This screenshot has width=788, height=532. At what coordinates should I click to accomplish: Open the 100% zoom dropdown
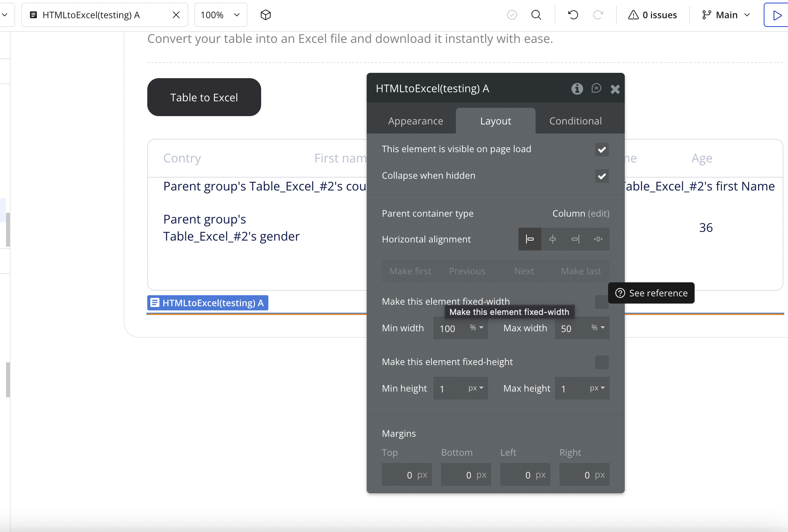pos(221,15)
